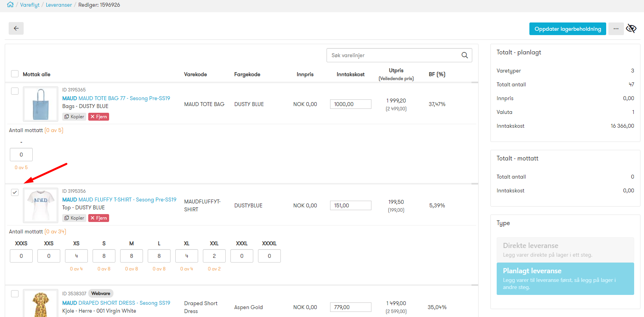The image size is (644, 317).
Task: Click BF value 5,39%
Action: pyautogui.click(x=437, y=205)
